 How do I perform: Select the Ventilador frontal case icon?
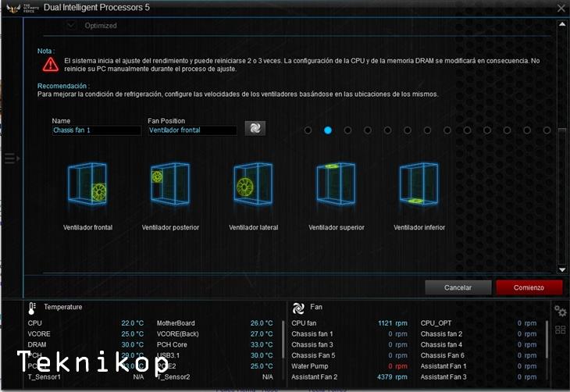pos(87,185)
